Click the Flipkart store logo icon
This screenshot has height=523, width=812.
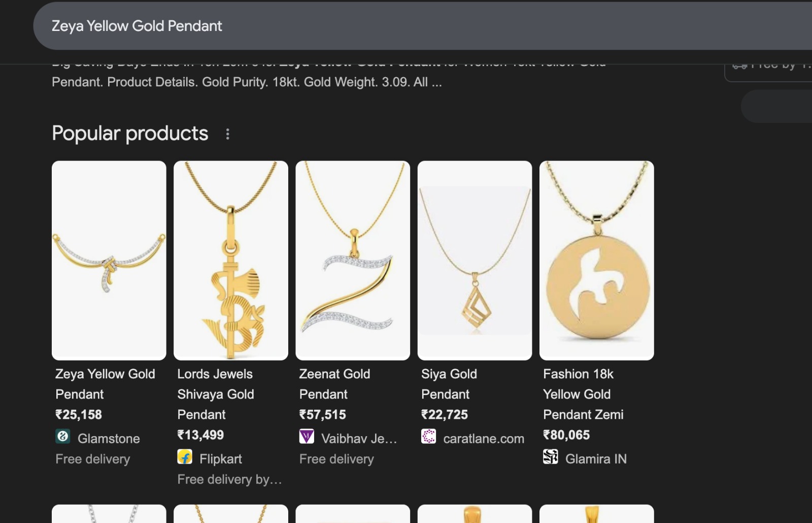click(185, 457)
